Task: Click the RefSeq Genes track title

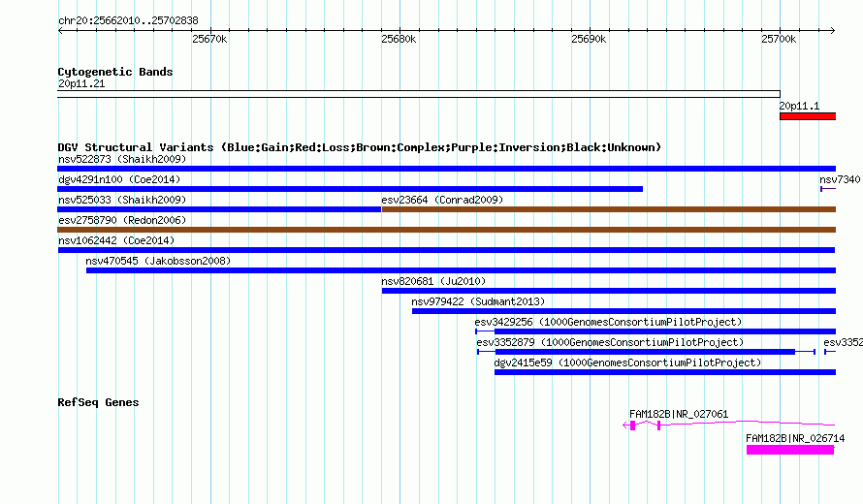Action: (x=98, y=402)
